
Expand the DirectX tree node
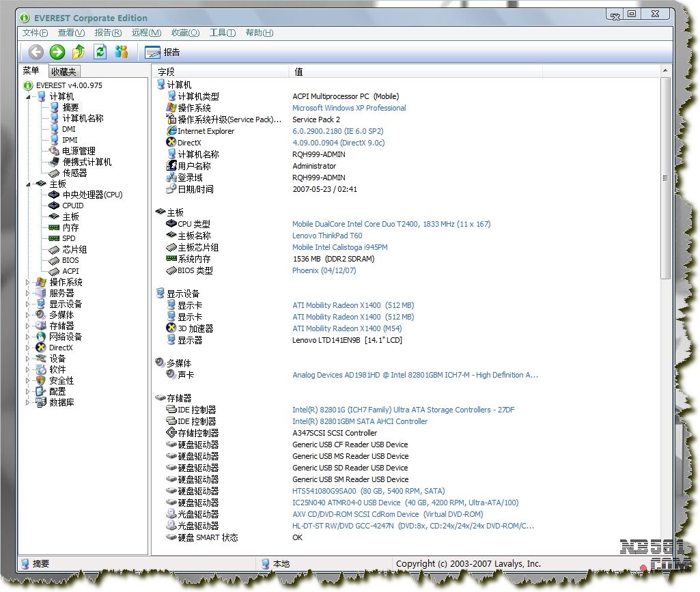[28, 348]
